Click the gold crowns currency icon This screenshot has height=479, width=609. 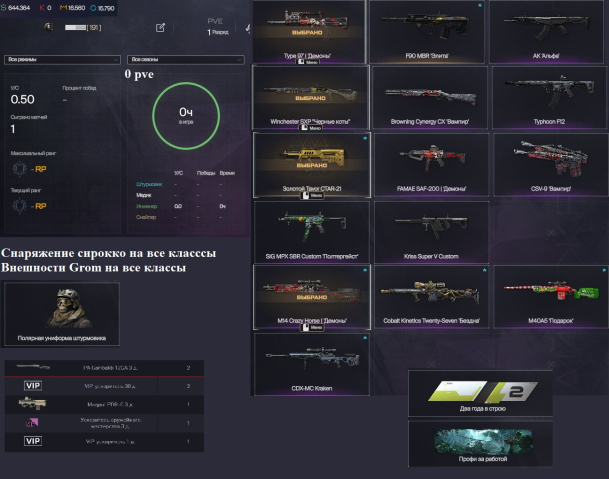pos(63,8)
